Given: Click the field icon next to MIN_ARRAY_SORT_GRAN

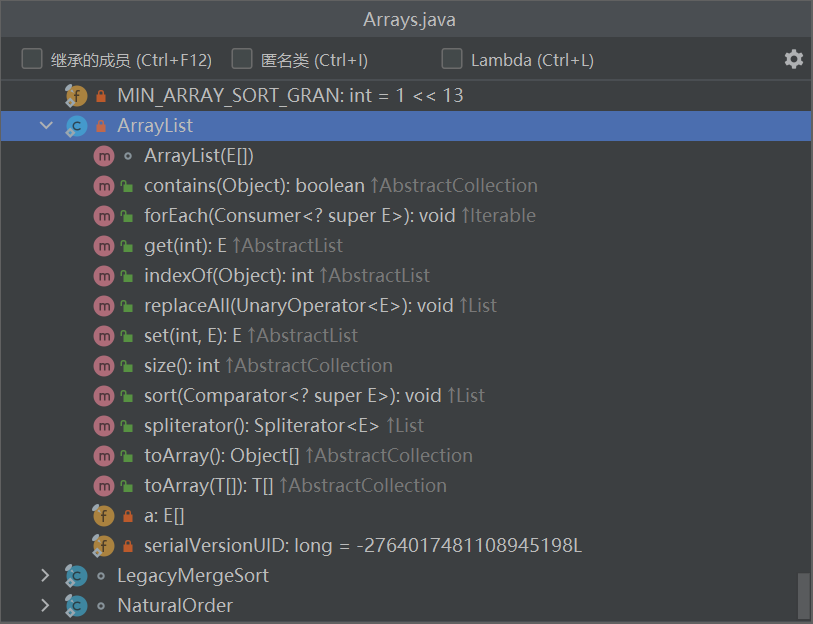Looking at the screenshot, I should coord(76,95).
